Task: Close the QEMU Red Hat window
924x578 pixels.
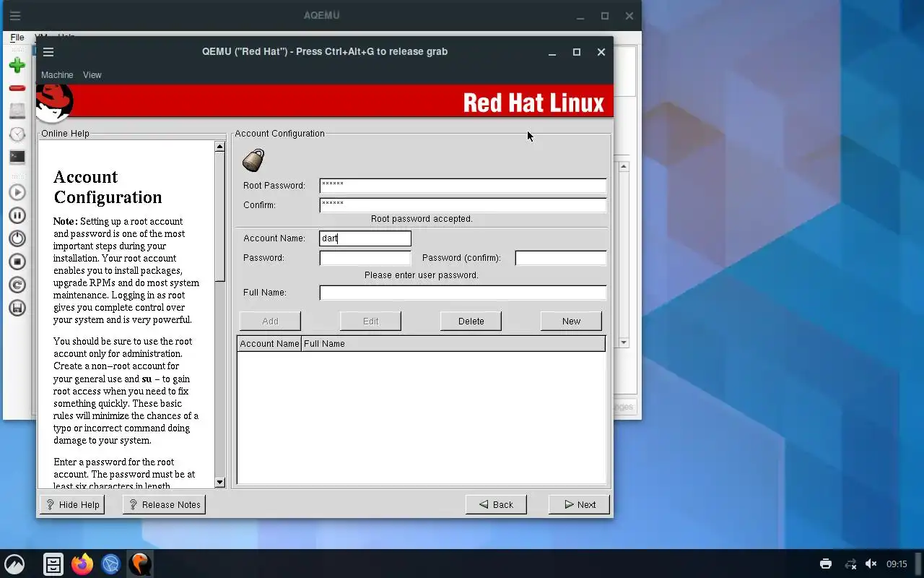Action: [x=601, y=52]
